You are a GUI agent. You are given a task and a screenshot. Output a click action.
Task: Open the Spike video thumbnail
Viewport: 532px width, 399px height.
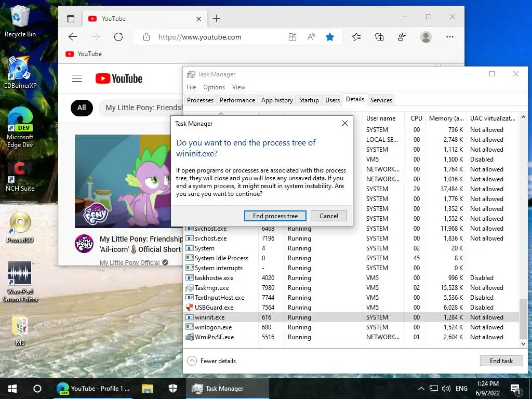pos(124,181)
